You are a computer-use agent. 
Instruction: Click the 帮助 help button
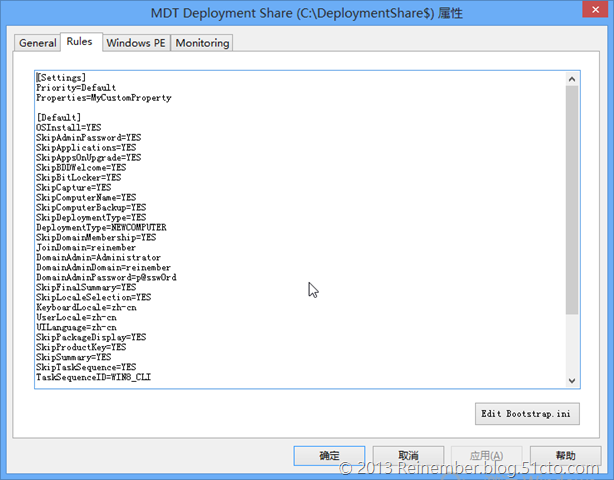point(565,456)
